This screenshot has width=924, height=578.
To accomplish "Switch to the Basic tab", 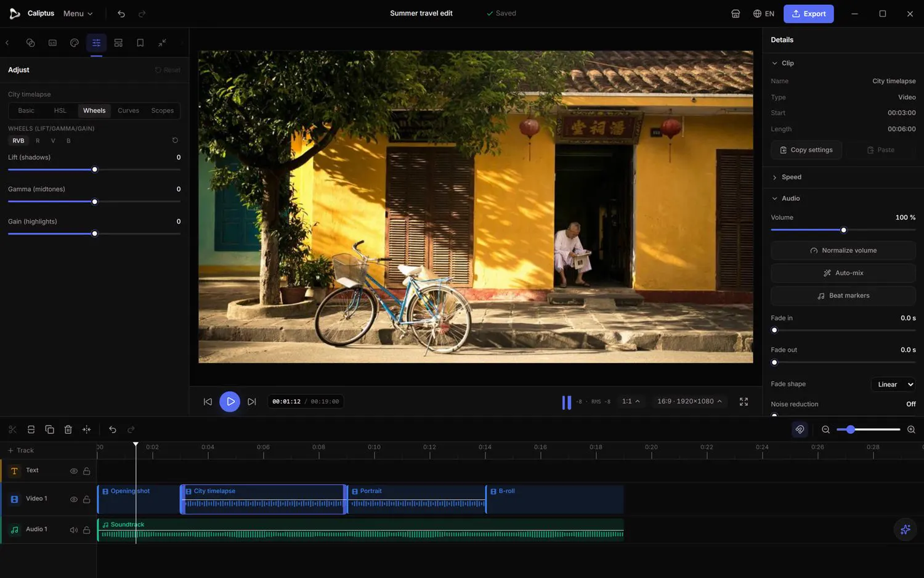I will tap(26, 110).
